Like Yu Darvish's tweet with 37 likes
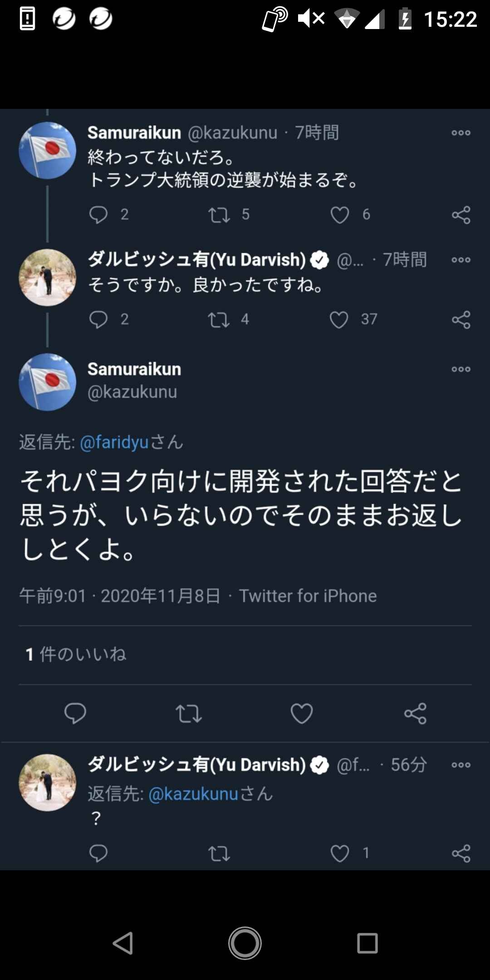The width and height of the screenshot is (490, 980). click(339, 320)
